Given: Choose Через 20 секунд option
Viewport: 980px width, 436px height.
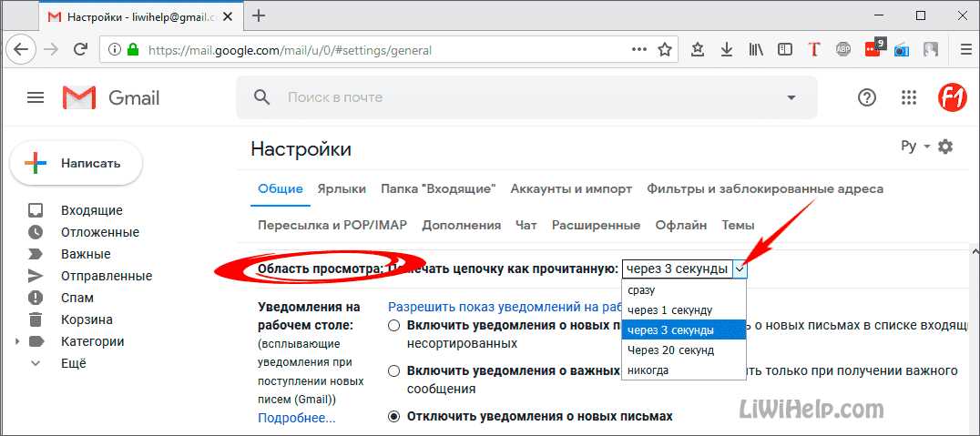Looking at the screenshot, I should 684,350.
